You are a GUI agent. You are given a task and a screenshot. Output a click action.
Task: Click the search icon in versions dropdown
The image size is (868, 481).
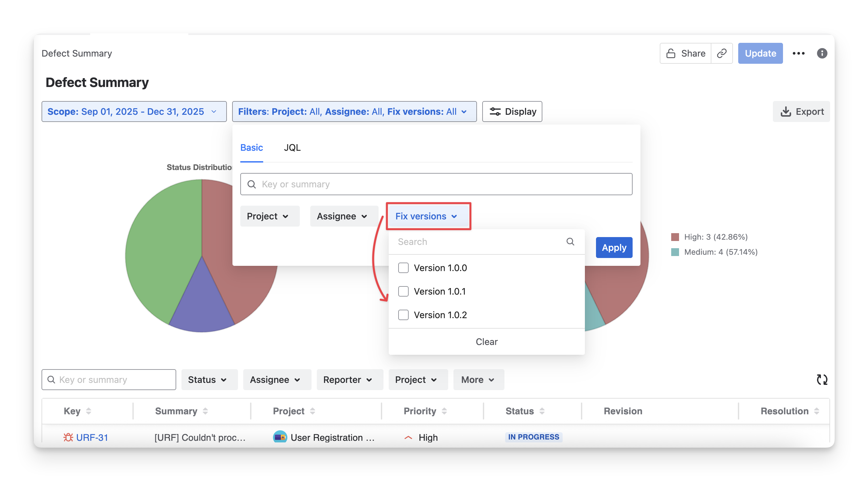570,242
